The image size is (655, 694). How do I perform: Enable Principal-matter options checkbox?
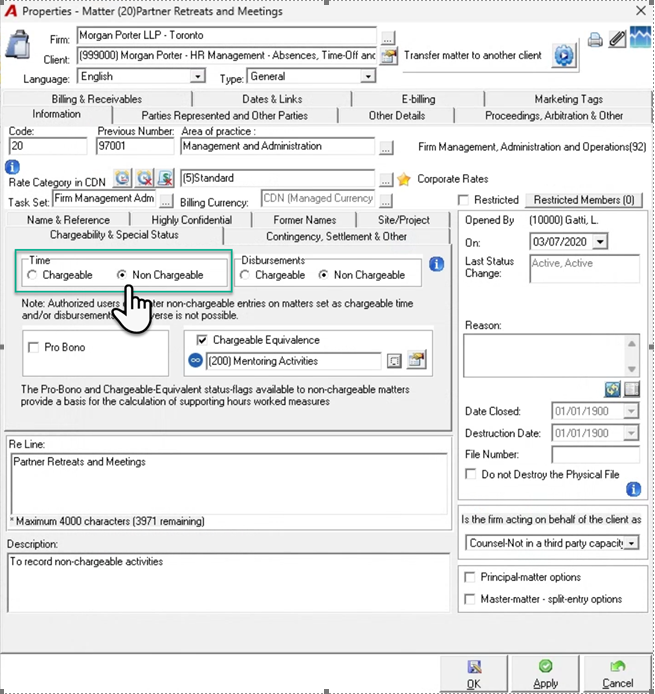click(x=470, y=577)
